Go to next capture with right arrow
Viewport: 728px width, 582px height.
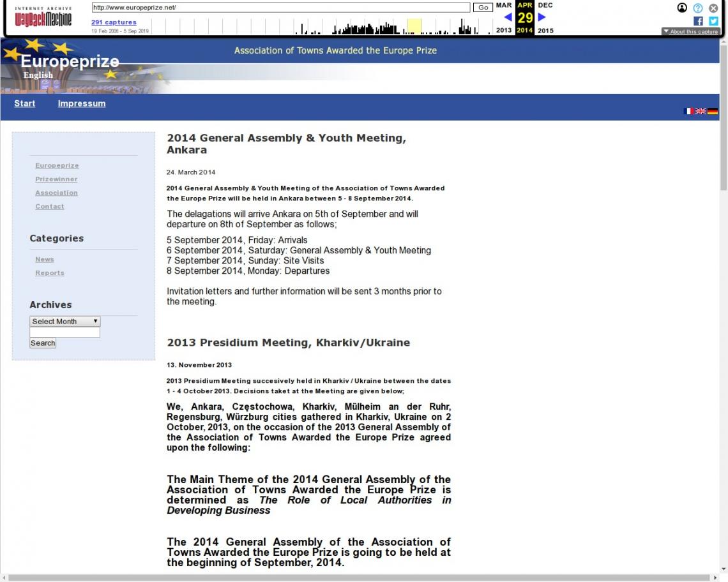tap(542, 17)
